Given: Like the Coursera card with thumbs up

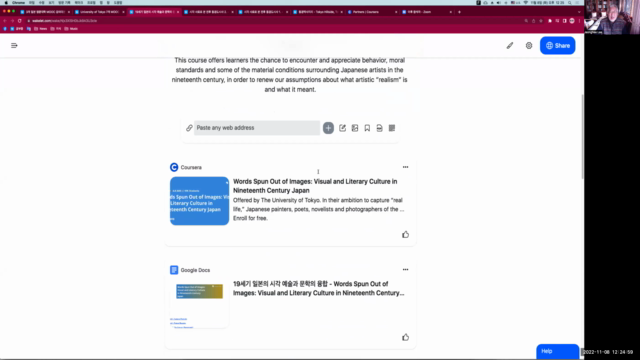Looking at the screenshot, I should pyautogui.click(x=405, y=235).
